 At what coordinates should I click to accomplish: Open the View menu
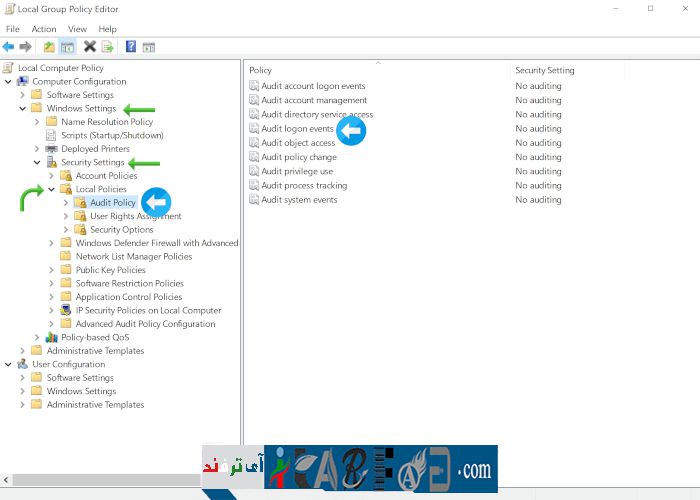pos(77,29)
